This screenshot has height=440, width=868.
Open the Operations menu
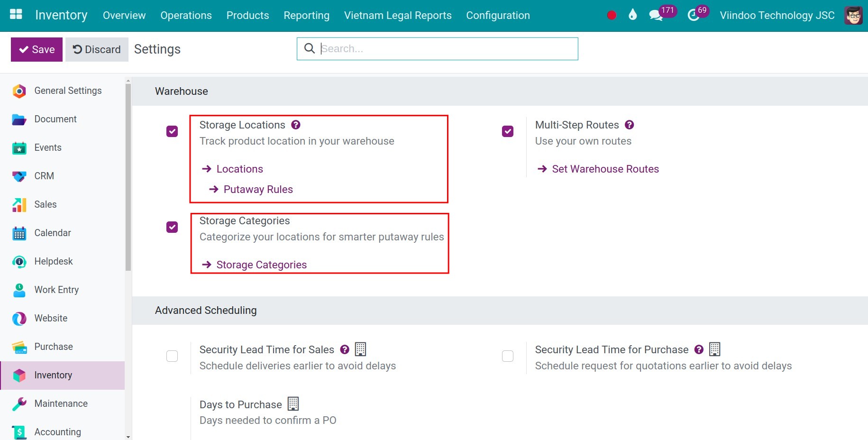pos(186,15)
